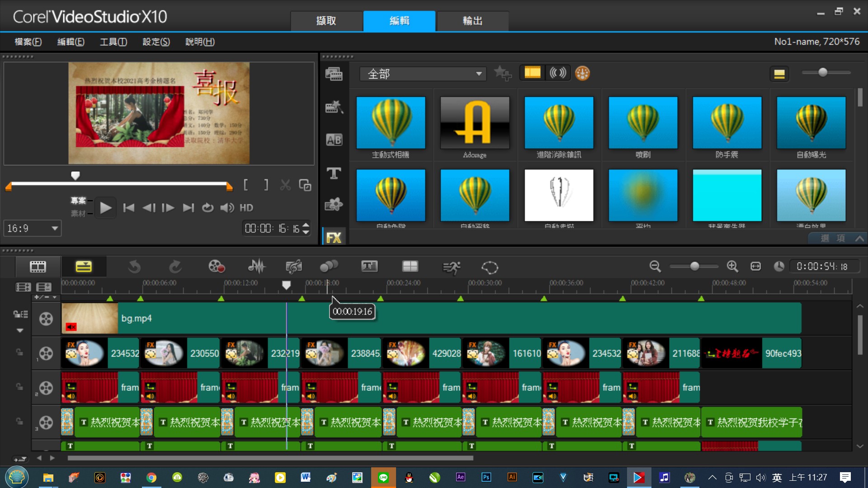This screenshot has height=488, width=868.
Task: Click the preview scrubber handle
Action: pos(75,175)
